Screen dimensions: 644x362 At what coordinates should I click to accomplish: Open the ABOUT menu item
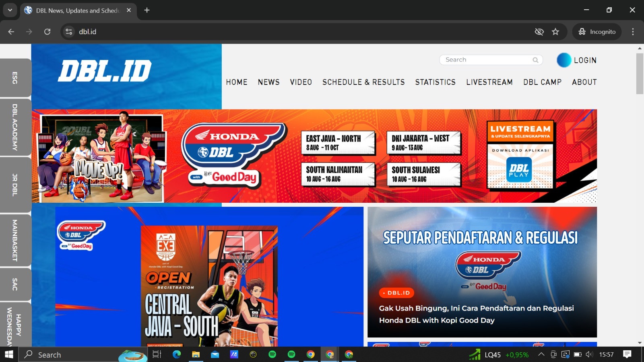[x=584, y=82]
